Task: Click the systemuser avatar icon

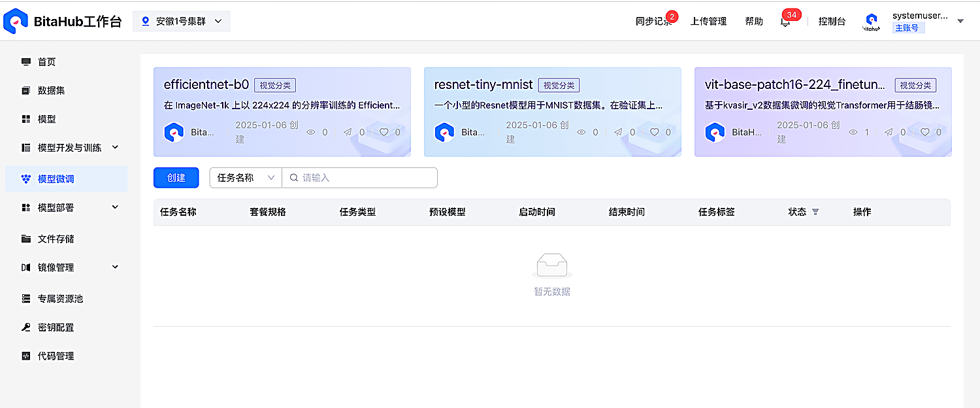Action: (x=871, y=21)
